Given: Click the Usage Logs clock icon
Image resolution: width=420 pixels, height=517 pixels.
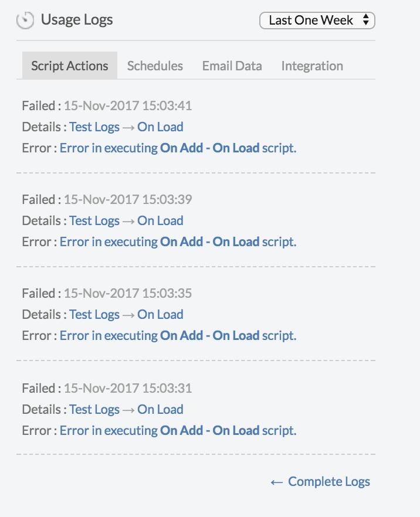Looking at the screenshot, I should pos(25,21).
